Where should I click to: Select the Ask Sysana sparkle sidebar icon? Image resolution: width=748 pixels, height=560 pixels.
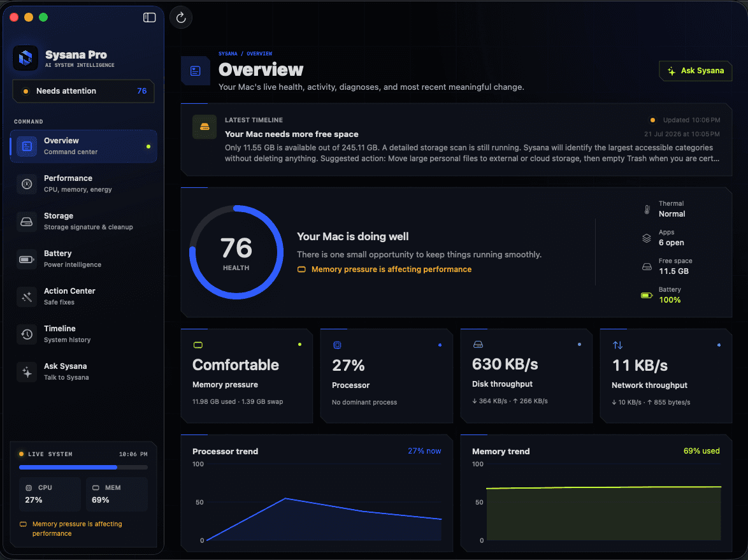(x=27, y=372)
